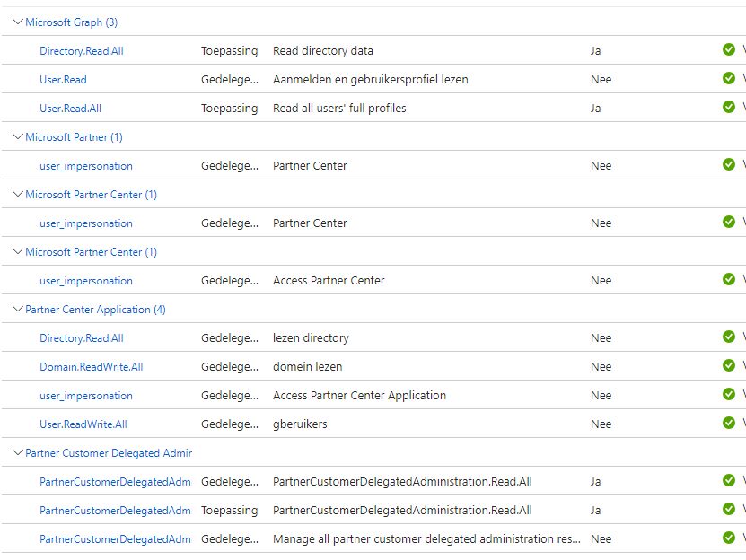This screenshot has width=746, height=560.
Task: Open the User.Read.All permission link
Action: click(x=70, y=109)
